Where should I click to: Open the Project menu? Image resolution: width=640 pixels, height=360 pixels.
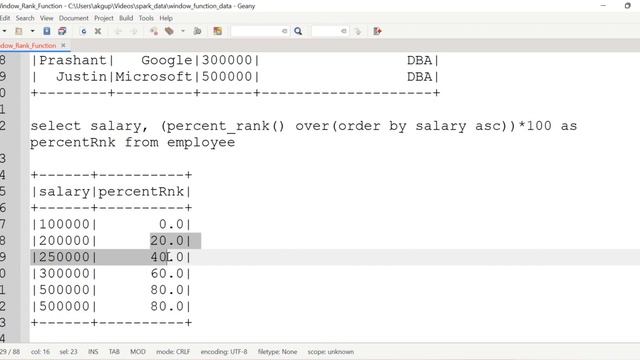point(104,18)
